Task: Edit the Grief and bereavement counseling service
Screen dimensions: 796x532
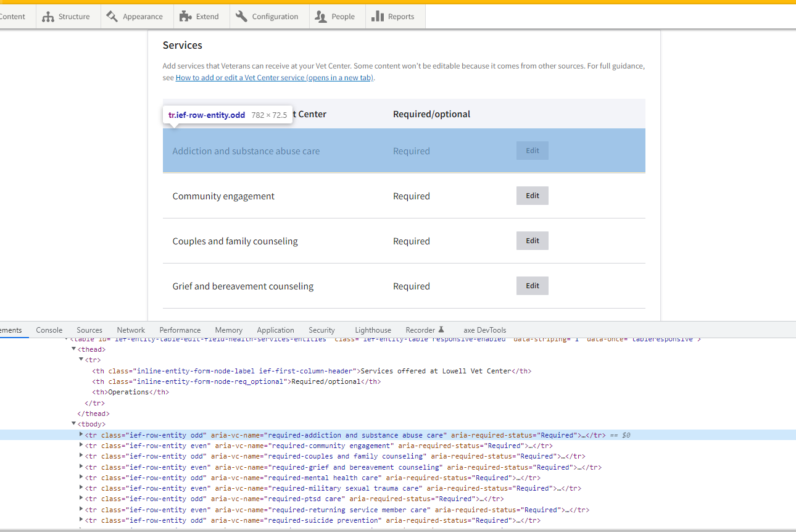Action: 533,286
